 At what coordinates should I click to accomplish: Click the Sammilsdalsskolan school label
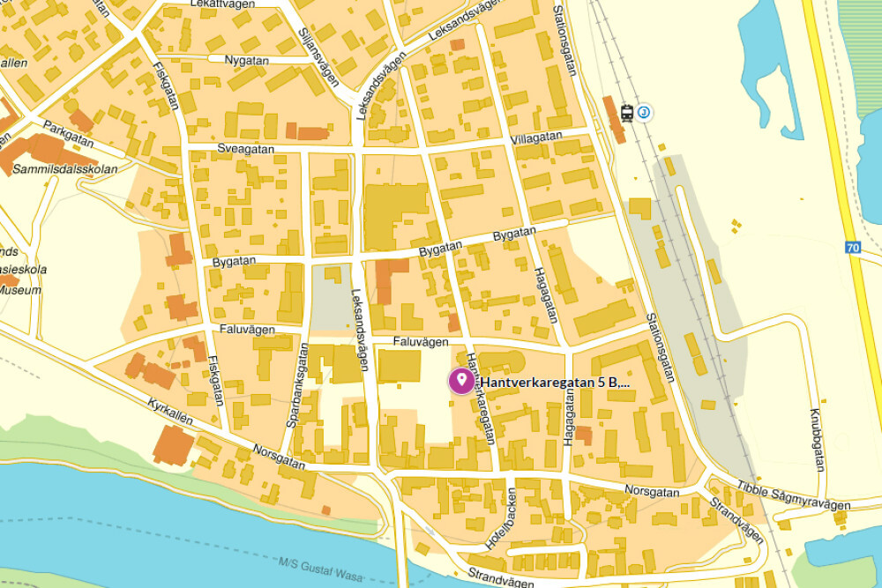pos(64,168)
